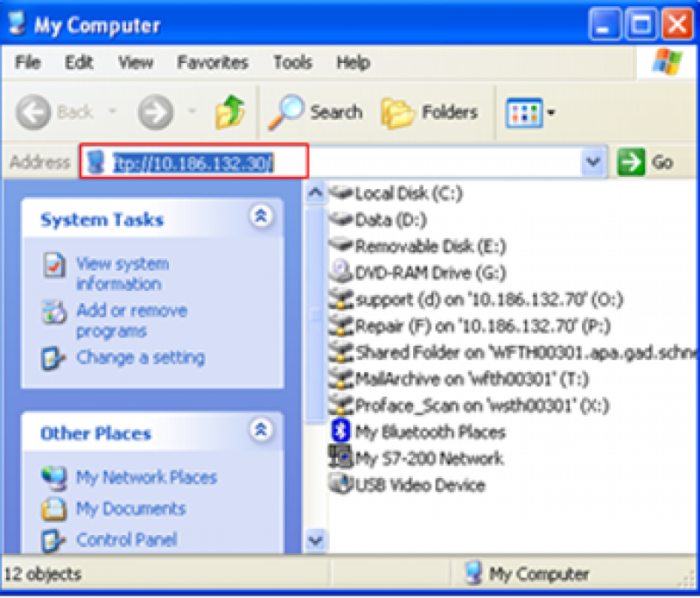Screen dimensions: 700x598
Task: Select DVD-RAM Drive (G:) icon
Action: tap(341, 272)
